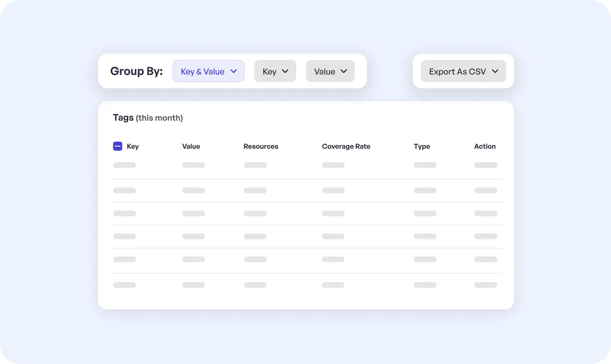Open the Key & Value grouping dropdown
The width and height of the screenshot is (611, 364).
tap(208, 71)
